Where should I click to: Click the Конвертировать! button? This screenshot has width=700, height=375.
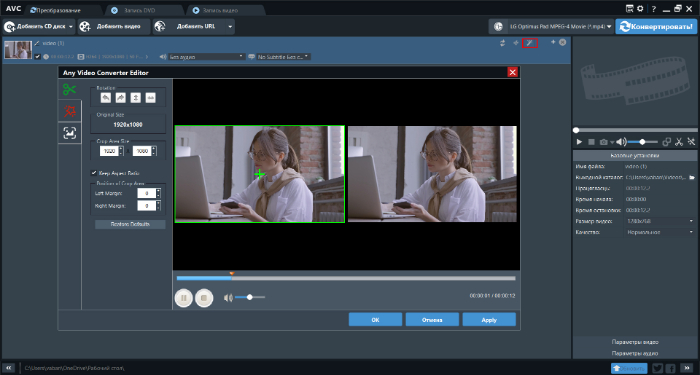click(656, 27)
